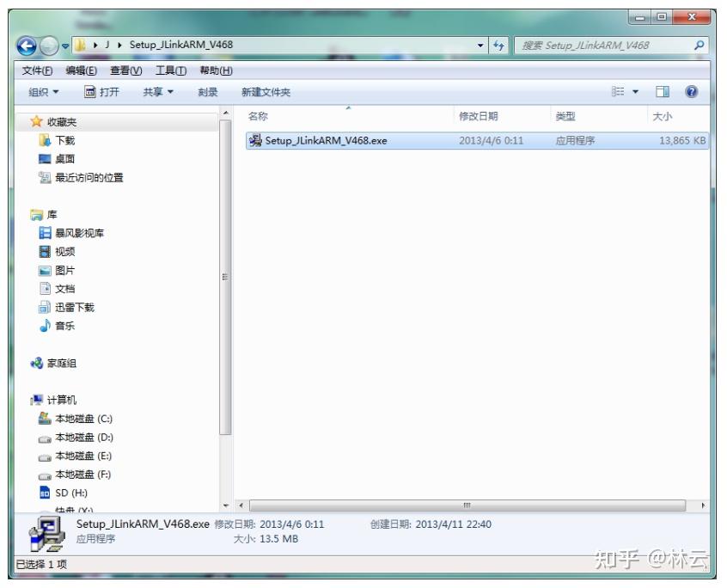Open 迅雷下载 library
This screenshot has height=588, width=727.
pos(66,307)
